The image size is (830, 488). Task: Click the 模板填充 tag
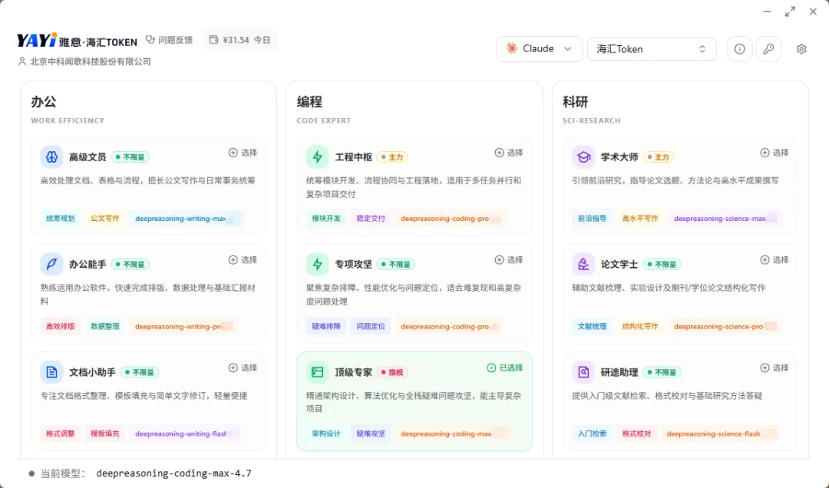pos(105,433)
